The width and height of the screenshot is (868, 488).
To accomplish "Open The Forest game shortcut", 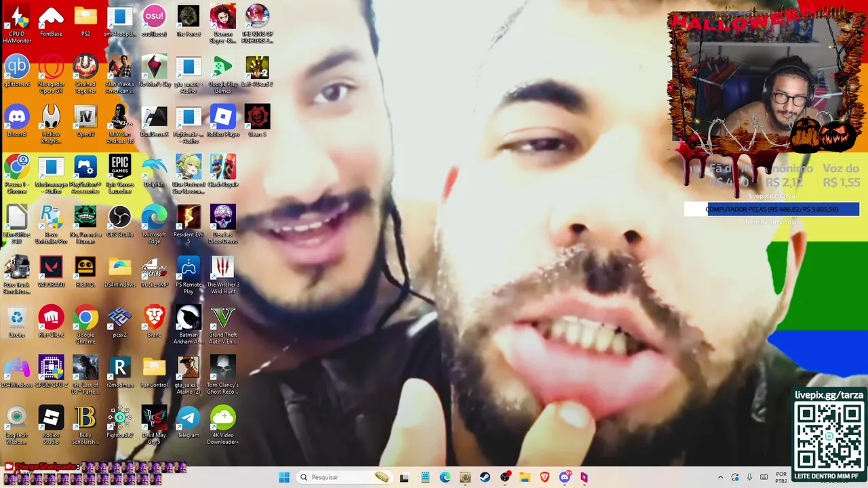I will [x=189, y=22].
